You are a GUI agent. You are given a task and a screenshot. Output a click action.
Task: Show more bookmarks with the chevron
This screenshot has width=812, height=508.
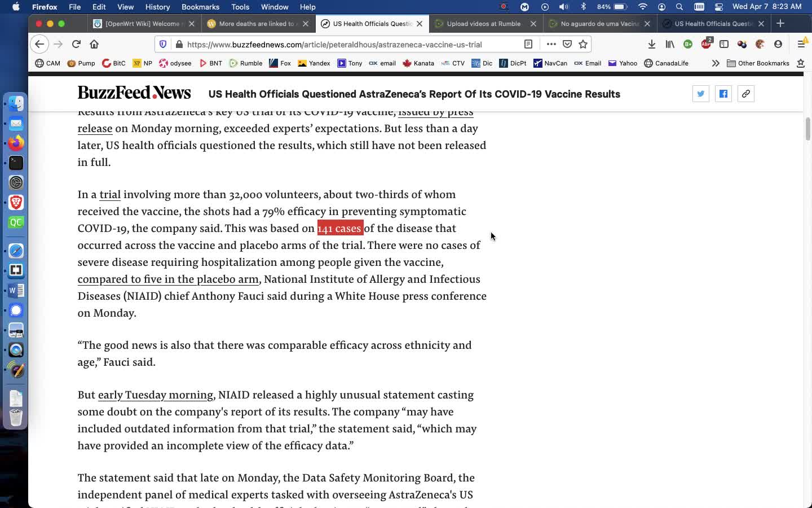pyautogui.click(x=716, y=63)
